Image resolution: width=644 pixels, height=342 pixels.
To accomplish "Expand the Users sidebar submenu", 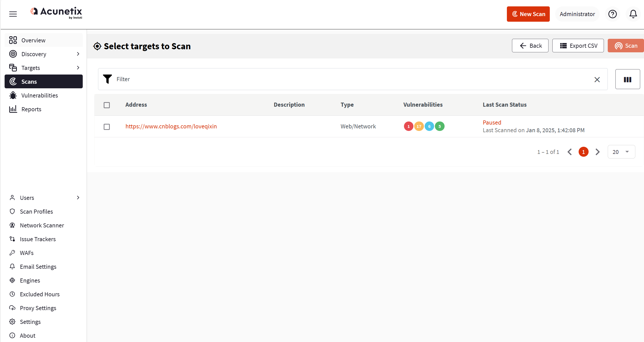I will [x=78, y=198].
